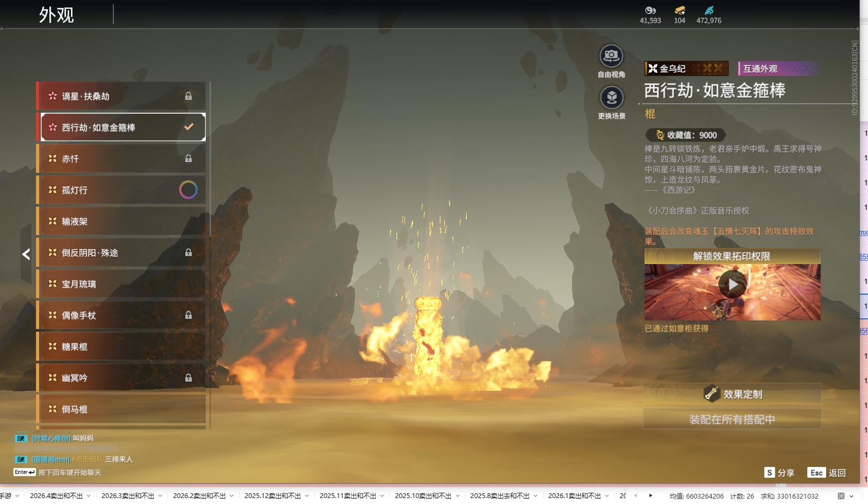Click the teal feather currency icon

(709, 10)
